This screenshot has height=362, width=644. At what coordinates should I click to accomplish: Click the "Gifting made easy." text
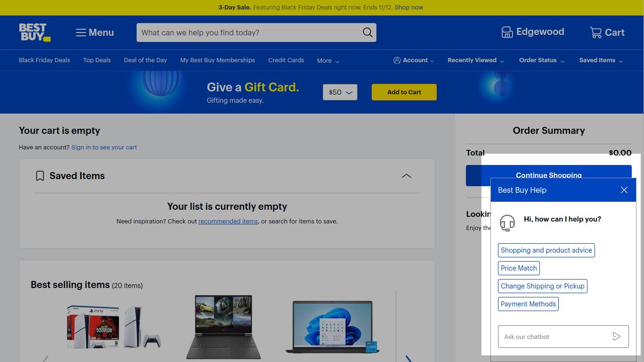[235, 100]
